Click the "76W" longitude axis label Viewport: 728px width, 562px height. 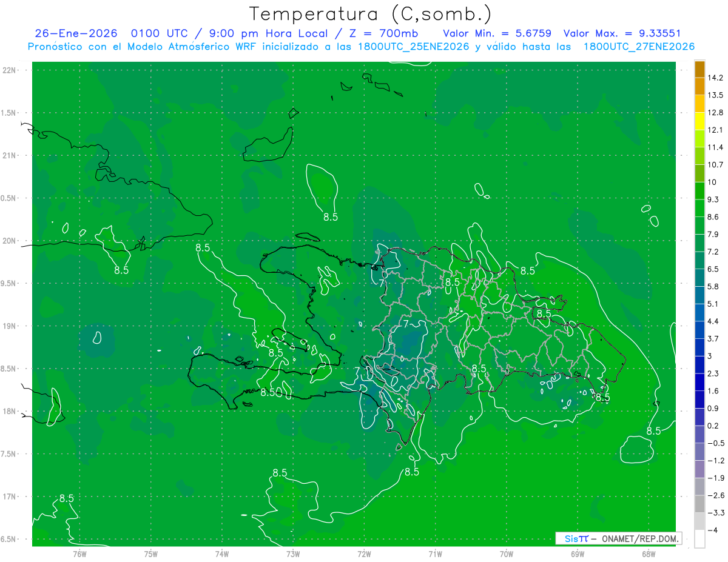(x=79, y=554)
